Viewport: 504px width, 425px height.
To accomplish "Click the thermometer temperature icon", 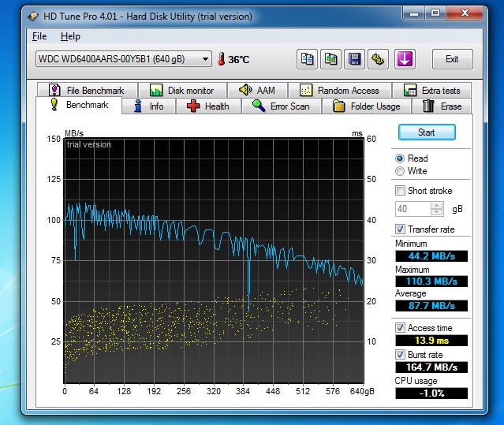I will click(x=221, y=59).
